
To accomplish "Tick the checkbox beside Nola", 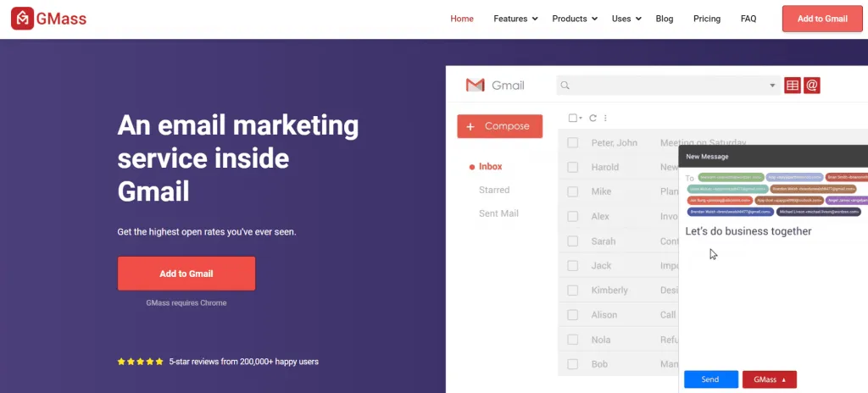I will coord(572,340).
